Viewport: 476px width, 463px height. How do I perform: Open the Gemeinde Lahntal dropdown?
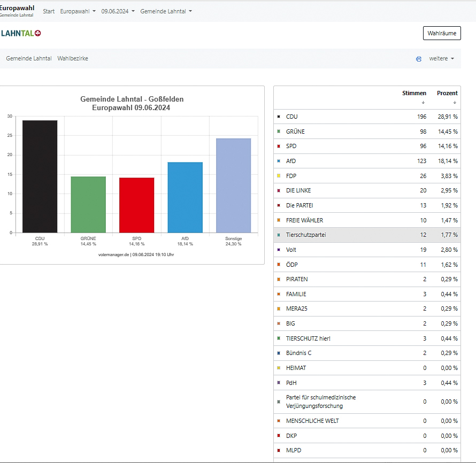pyautogui.click(x=166, y=11)
